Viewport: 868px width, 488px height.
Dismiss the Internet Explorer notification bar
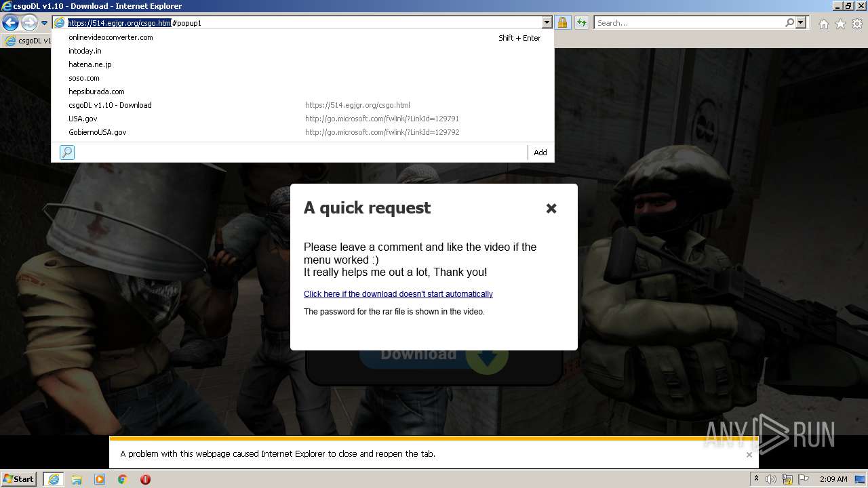click(x=749, y=455)
